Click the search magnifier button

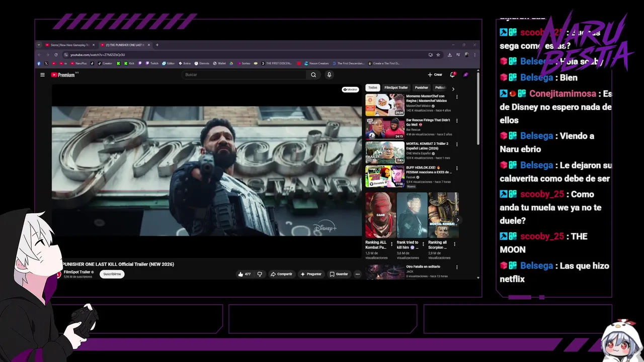point(313,75)
